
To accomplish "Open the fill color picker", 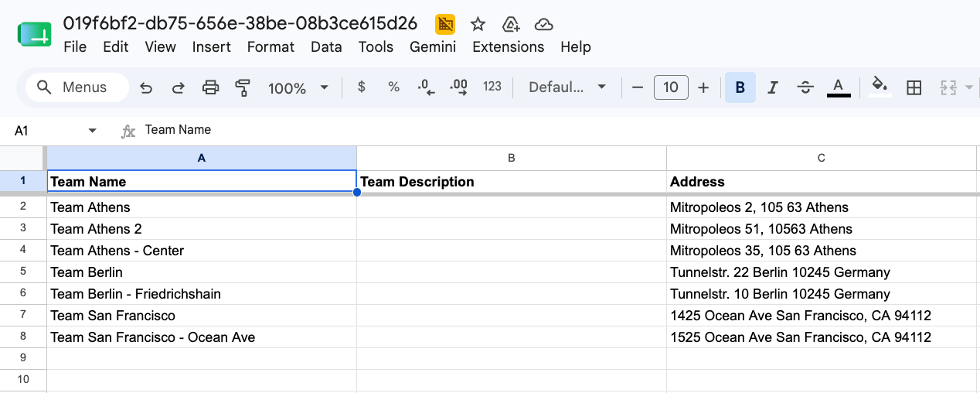I will 880,87.
